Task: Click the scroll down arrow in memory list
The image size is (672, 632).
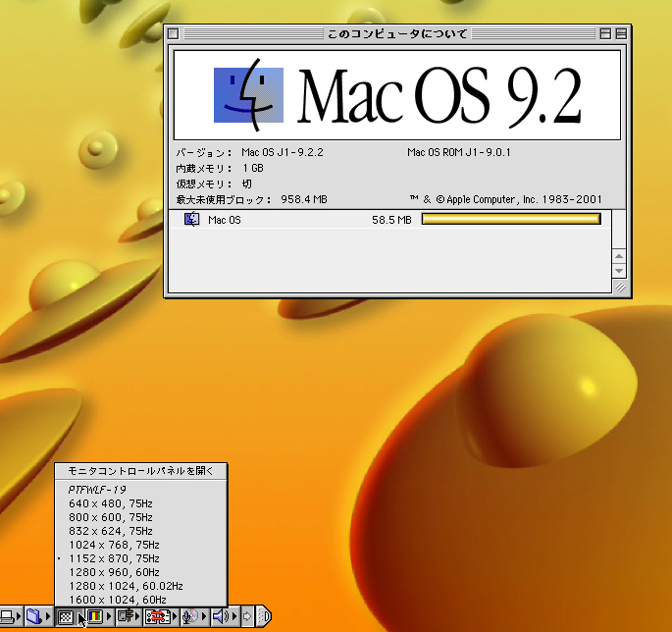Action: [x=619, y=271]
